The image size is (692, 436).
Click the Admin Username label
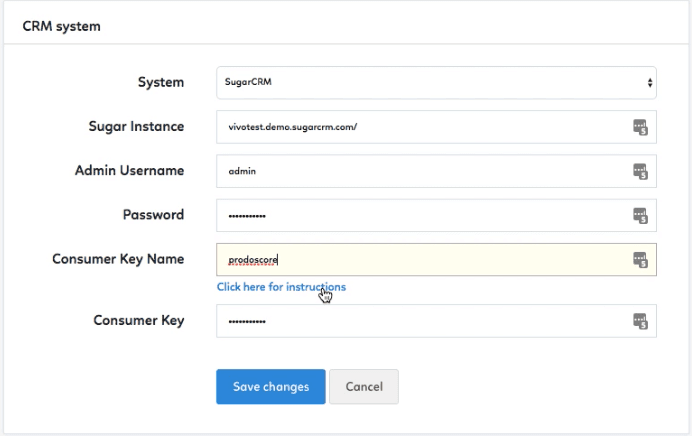click(x=129, y=171)
